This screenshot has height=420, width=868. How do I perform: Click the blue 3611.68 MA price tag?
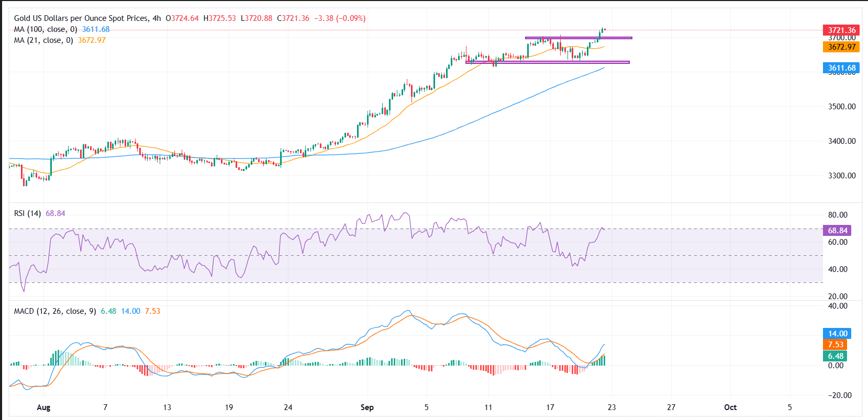[841, 68]
